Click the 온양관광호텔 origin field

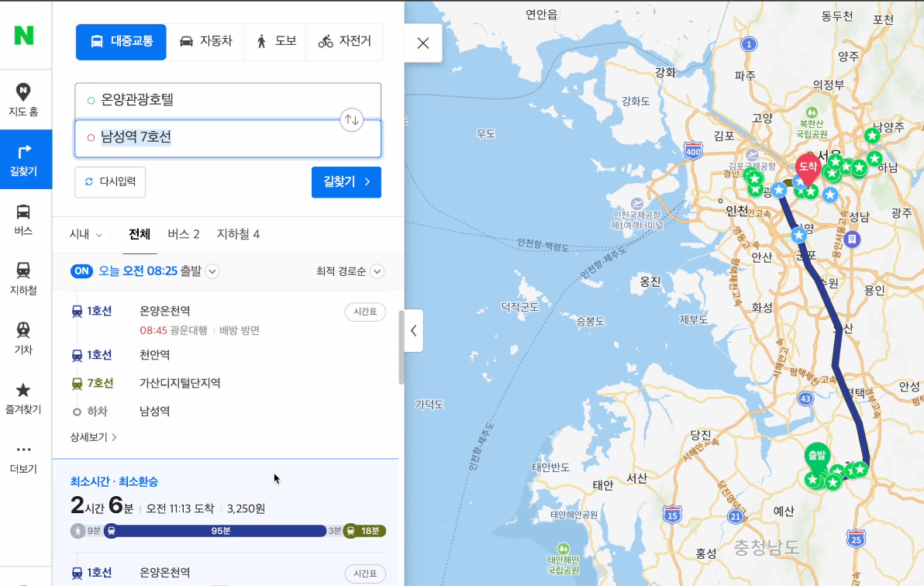pyautogui.click(x=227, y=100)
